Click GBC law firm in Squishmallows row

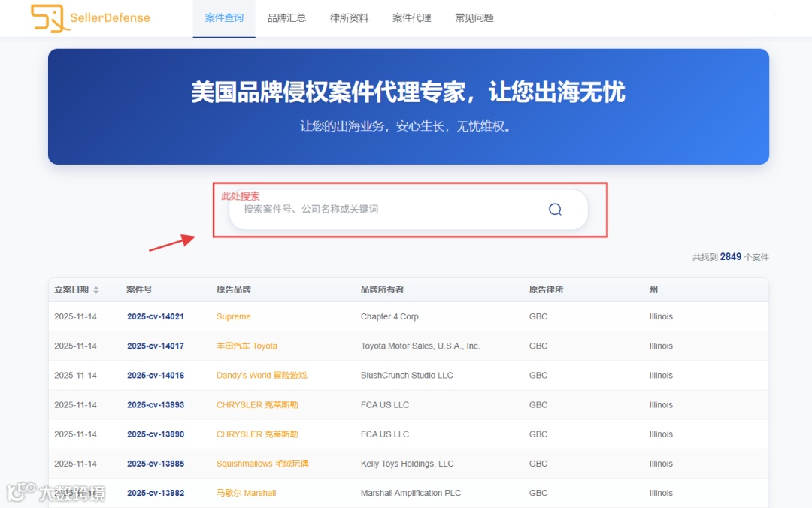[538, 464]
